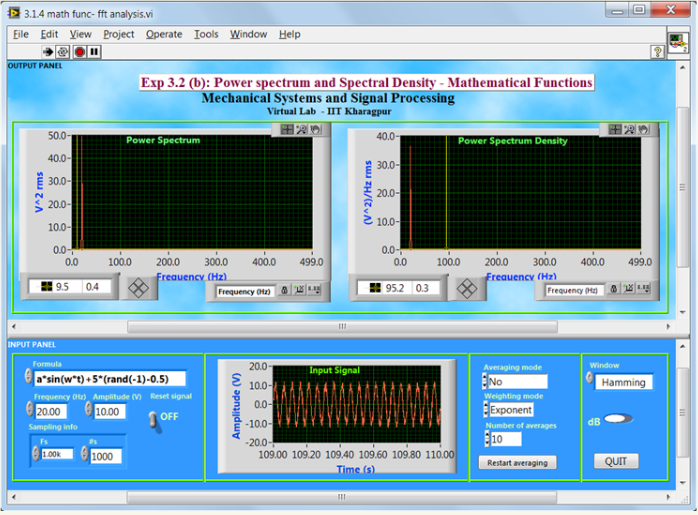
Task: Click the #s field showing 1000
Action: coord(106,457)
